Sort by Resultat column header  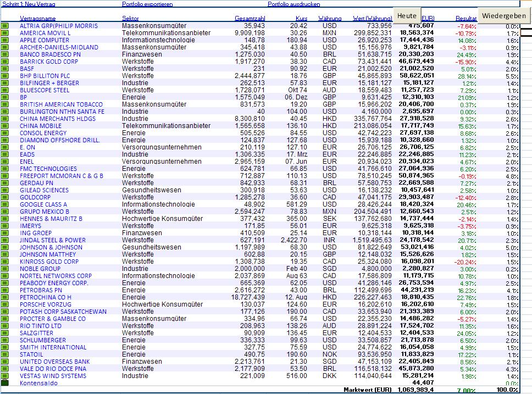(466, 18)
